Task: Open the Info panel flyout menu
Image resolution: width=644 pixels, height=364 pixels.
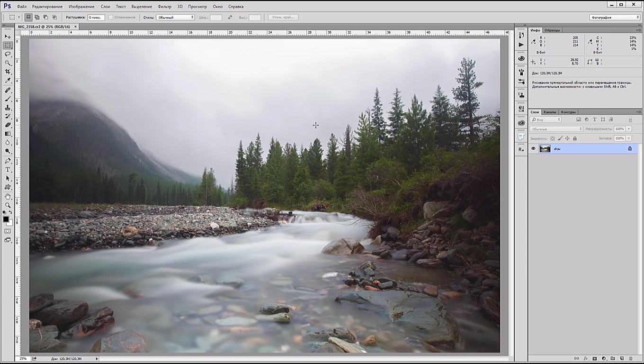Action: click(638, 30)
